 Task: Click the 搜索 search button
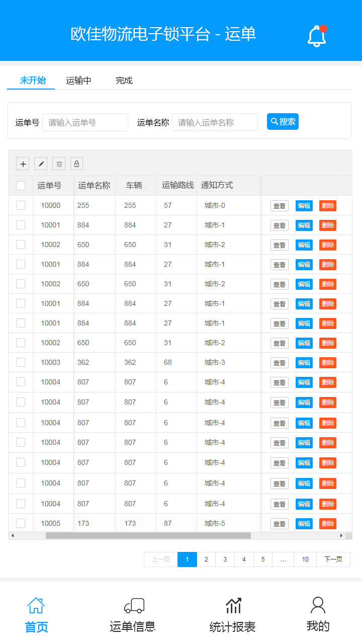tap(283, 121)
